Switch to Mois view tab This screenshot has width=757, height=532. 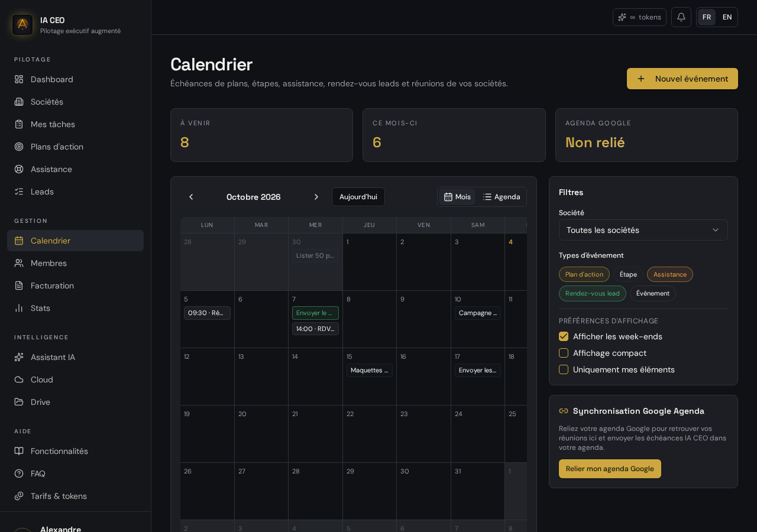tap(457, 197)
